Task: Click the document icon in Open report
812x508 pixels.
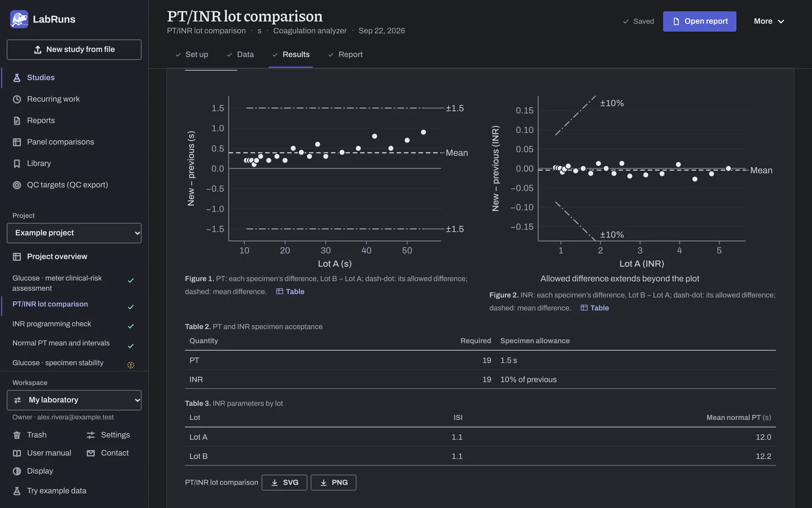Action: click(x=676, y=21)
